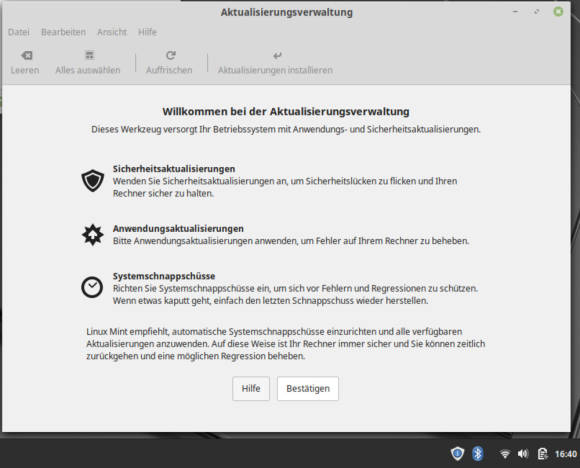Click the clock icon beside Systemschnappschüsse
This screenshot has height=468, width=580.
tap(92, 287)
